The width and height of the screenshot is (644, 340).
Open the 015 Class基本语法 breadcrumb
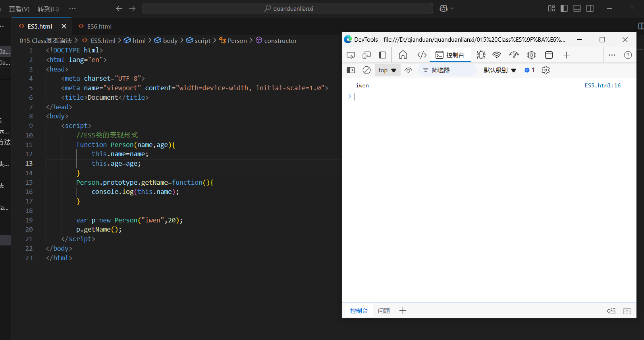click(46, 41)
